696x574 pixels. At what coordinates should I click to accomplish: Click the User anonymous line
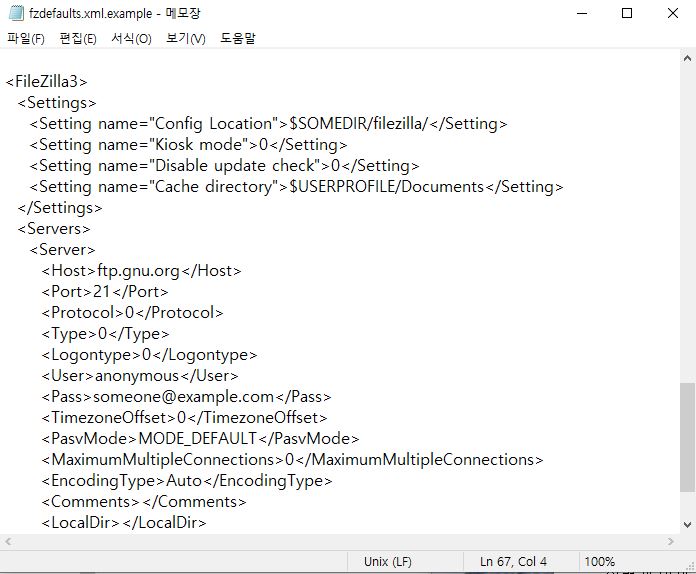point(140,376)
